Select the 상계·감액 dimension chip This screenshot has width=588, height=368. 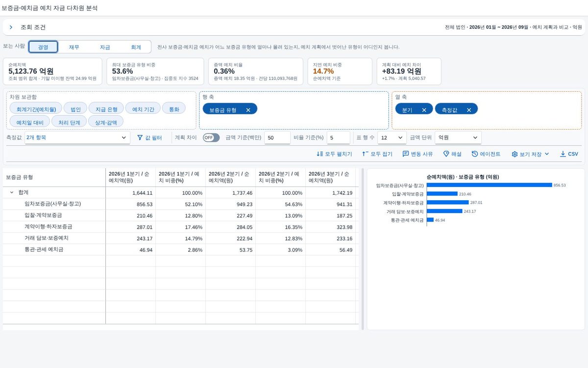point(106,121)
